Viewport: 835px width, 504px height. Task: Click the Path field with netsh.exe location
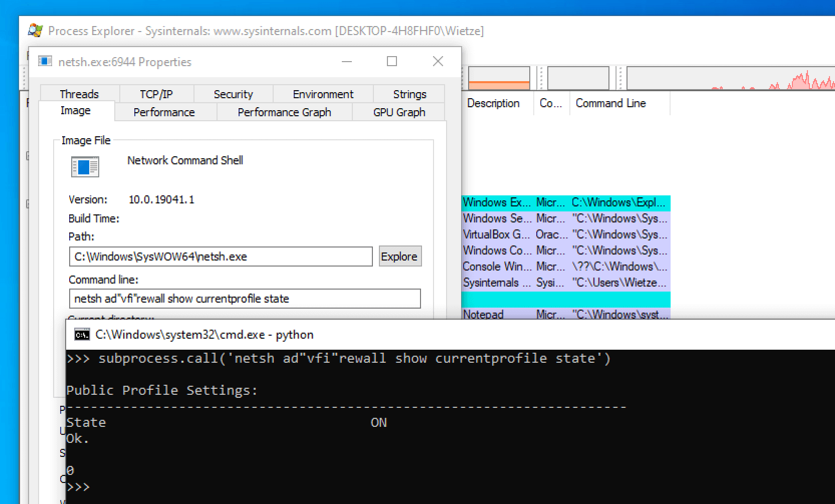click(x=221, y=257)
